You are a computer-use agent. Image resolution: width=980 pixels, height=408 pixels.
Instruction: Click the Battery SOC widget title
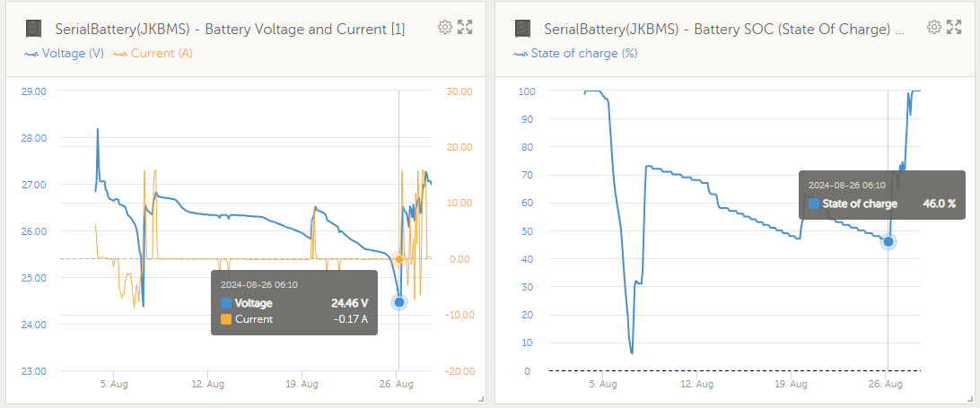(724, 29)
